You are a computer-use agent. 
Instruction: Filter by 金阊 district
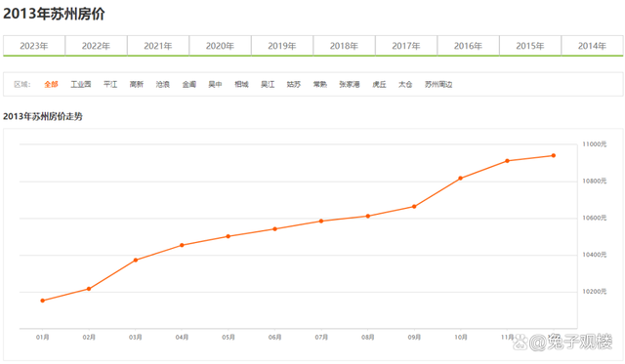click(188, 84)
